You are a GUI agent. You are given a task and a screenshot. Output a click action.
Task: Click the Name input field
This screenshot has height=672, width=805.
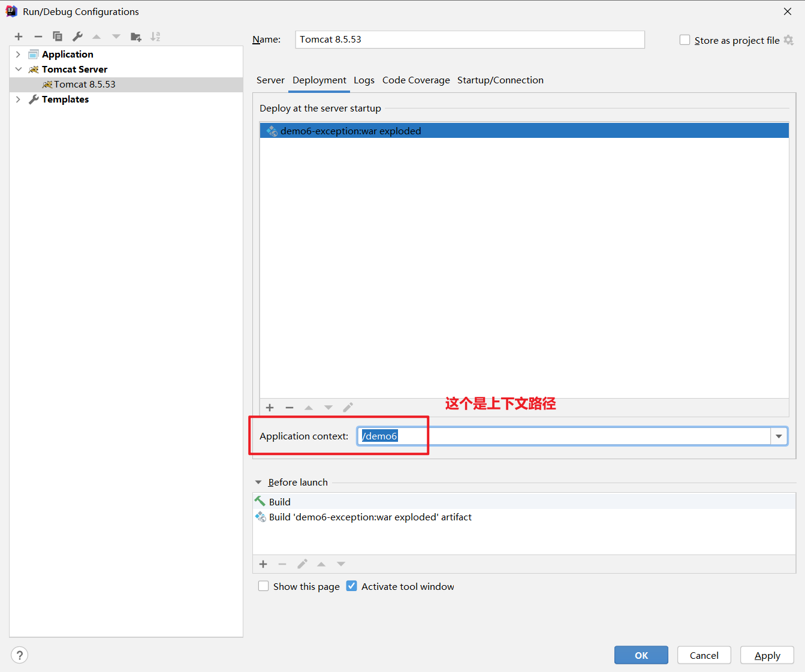tap(470, 40)
